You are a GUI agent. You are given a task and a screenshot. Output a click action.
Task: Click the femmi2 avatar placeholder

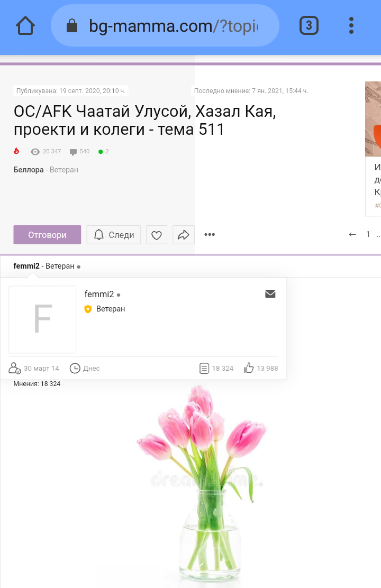pyautogui.click(x=42, y=319)
